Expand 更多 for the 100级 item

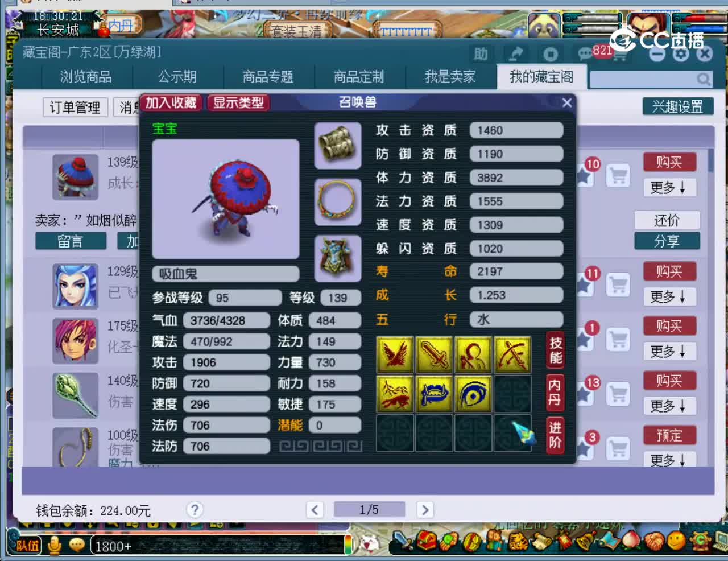[669, 460]
